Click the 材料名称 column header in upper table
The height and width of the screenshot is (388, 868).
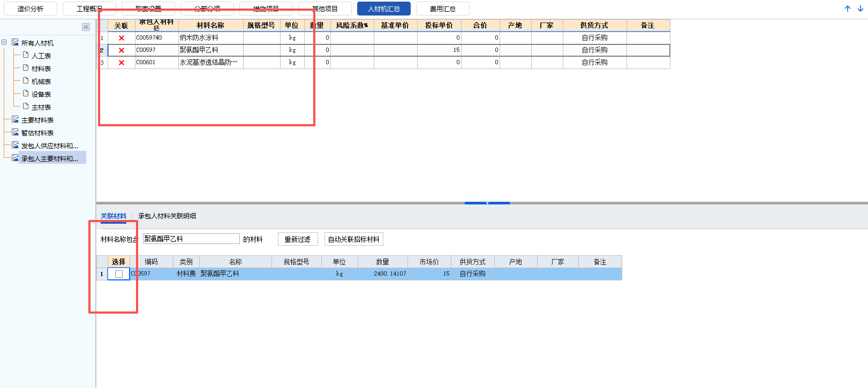pyautogui.click(x=210, y=25)
